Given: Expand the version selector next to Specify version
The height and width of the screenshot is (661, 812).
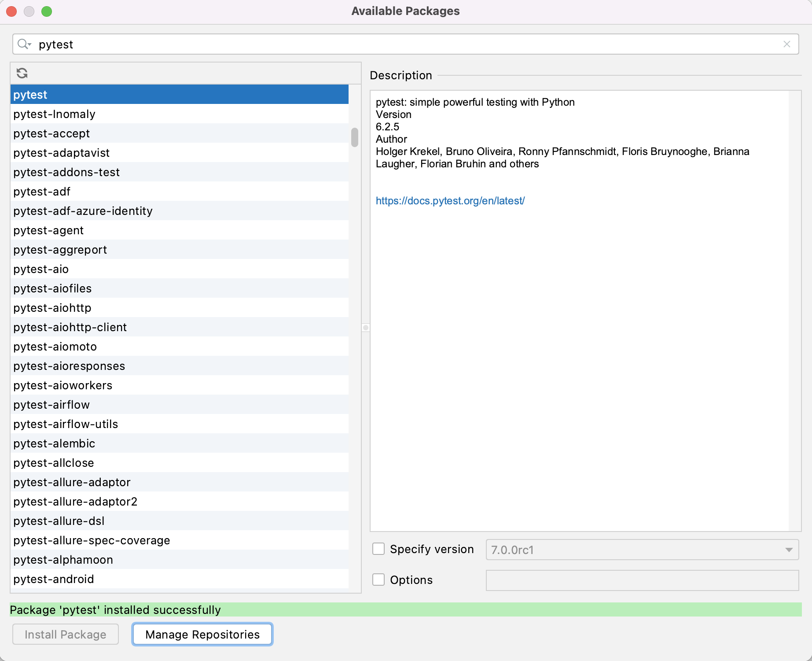Looking at the screenshot, I should pyautogui.click(x=788, y=550).
